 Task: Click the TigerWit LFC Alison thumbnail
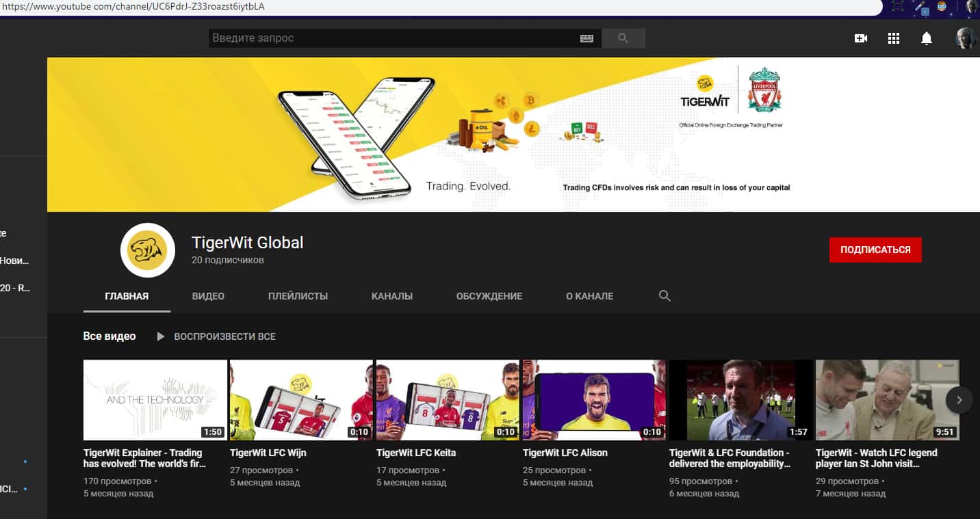point(595,400)
